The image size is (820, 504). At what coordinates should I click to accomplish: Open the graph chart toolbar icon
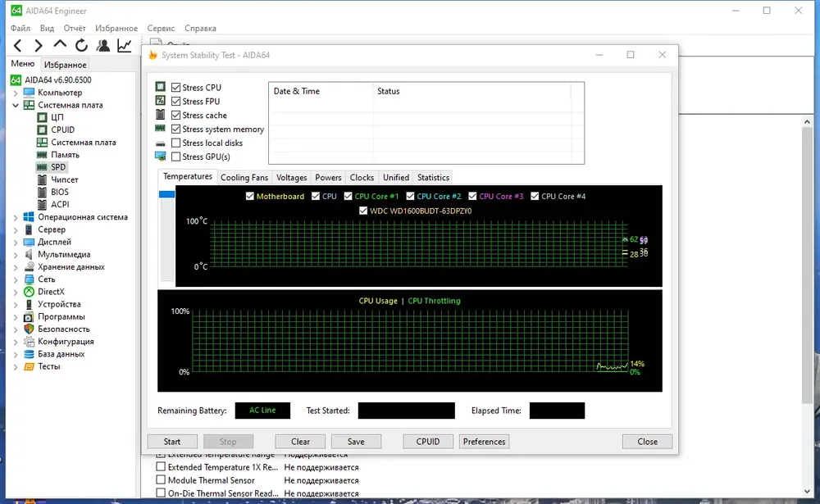point(125,46)
